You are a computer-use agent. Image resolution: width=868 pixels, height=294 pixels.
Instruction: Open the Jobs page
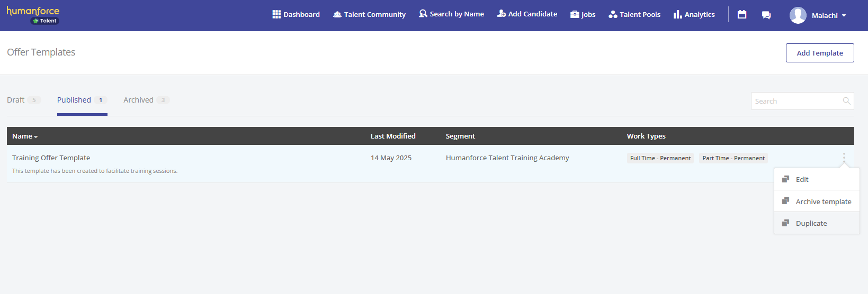point(583,14)
